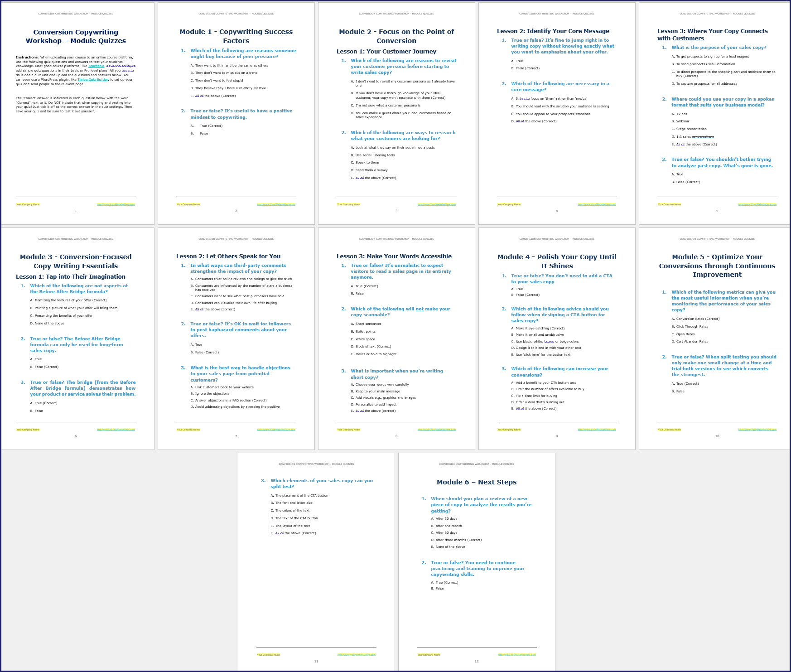Click the question 'What is the purpose of your sales copy?'
The height and width of the screenshot is (672, 791).
pyautogui.click(x=719, y=48)
